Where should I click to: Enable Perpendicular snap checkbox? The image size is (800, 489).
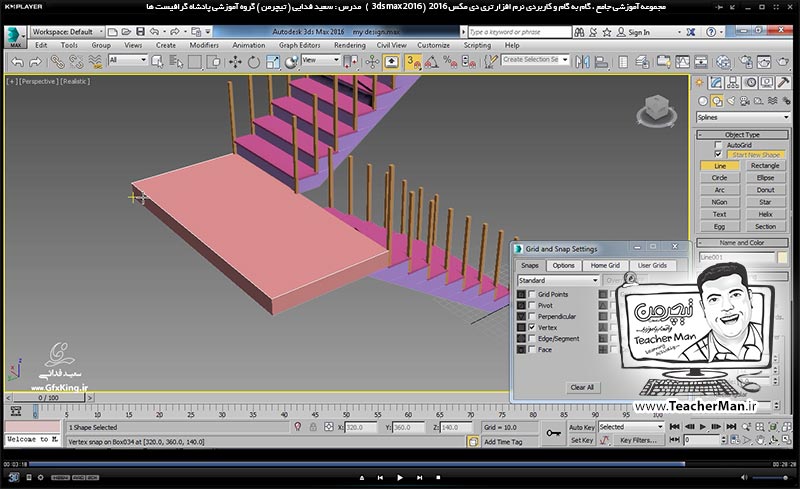coord(532,316)
